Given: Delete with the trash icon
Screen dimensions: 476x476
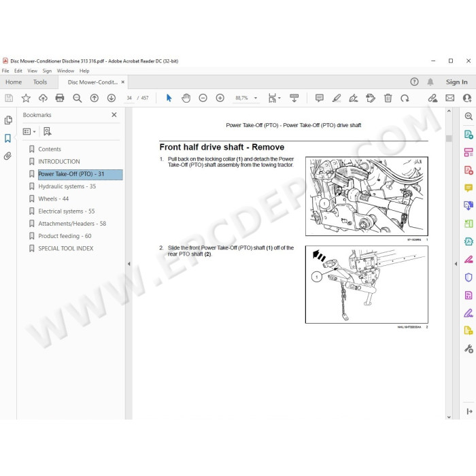Looking at the screenshot, I should click(388, 98).
